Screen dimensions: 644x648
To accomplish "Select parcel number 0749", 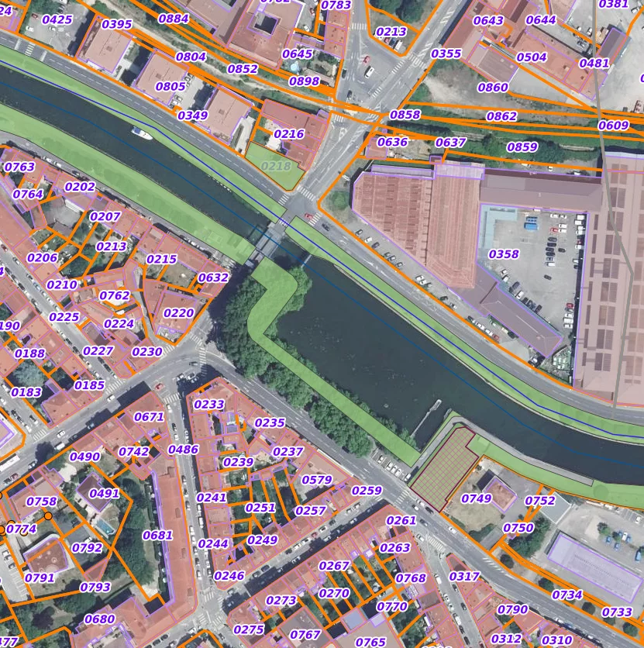I will [x=477, y=498].
